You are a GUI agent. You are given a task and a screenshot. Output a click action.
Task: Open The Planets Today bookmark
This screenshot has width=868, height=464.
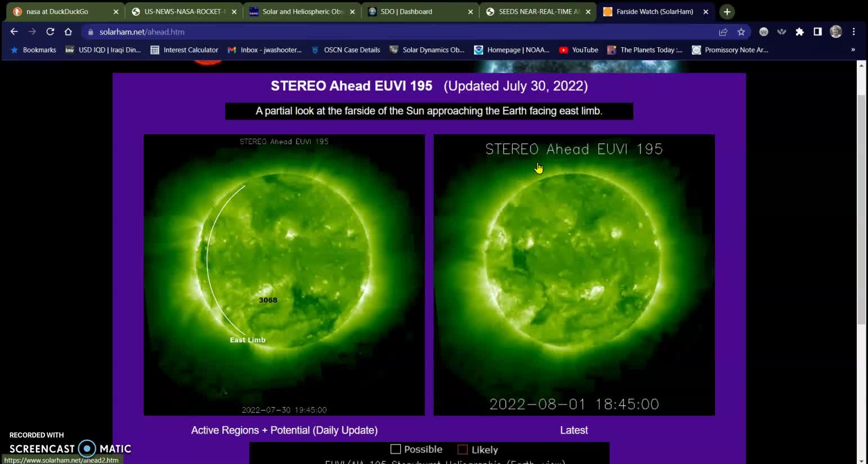[x=645, y=50]
